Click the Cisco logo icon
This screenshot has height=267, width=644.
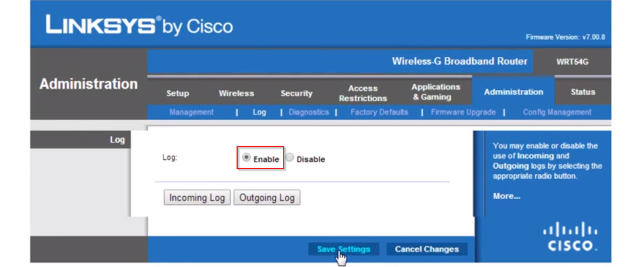tap(570, 237)
